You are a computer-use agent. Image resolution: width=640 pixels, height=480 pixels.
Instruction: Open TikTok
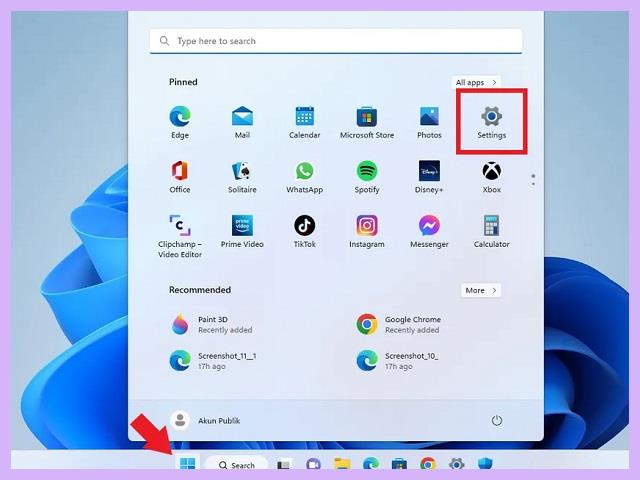click(304, 231)
